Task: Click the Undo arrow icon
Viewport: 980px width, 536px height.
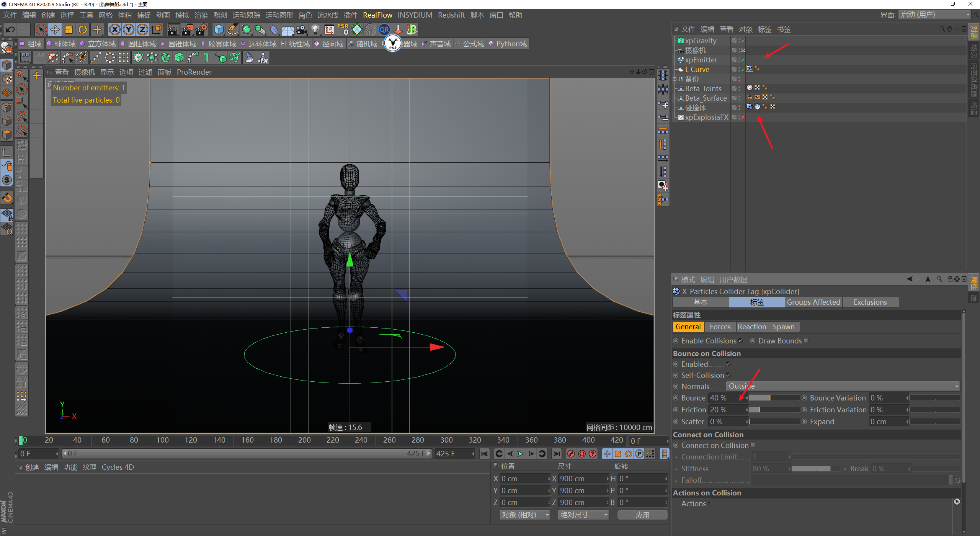Action: point(10,29)
